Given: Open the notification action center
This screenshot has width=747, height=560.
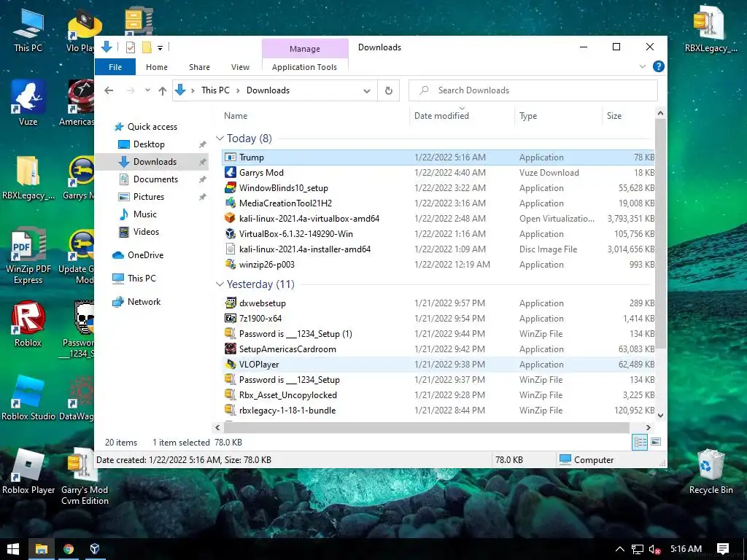Looking at the screenshot, I should (722, 549).
